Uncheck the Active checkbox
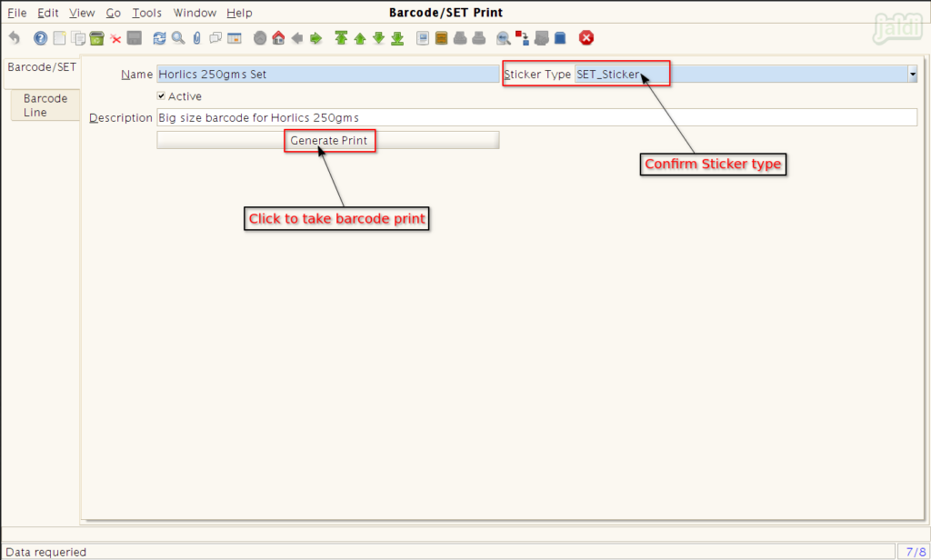Image resolution: width=931 pixels, height=560 pixels. pos(161,95)
